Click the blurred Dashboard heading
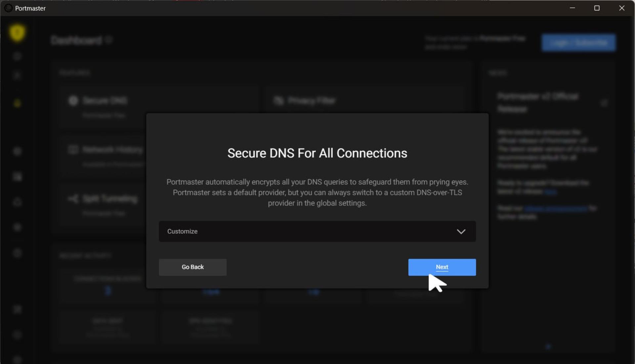This screenshot has height=364, width=635. (76, 40)
